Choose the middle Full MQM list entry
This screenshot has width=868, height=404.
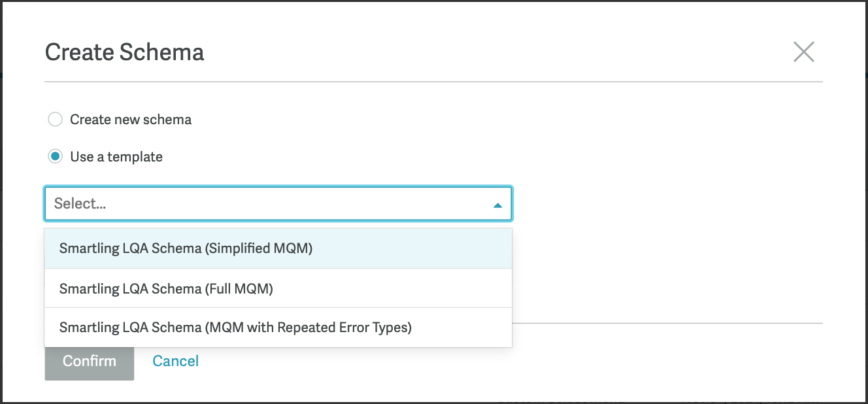click(166, 288)
